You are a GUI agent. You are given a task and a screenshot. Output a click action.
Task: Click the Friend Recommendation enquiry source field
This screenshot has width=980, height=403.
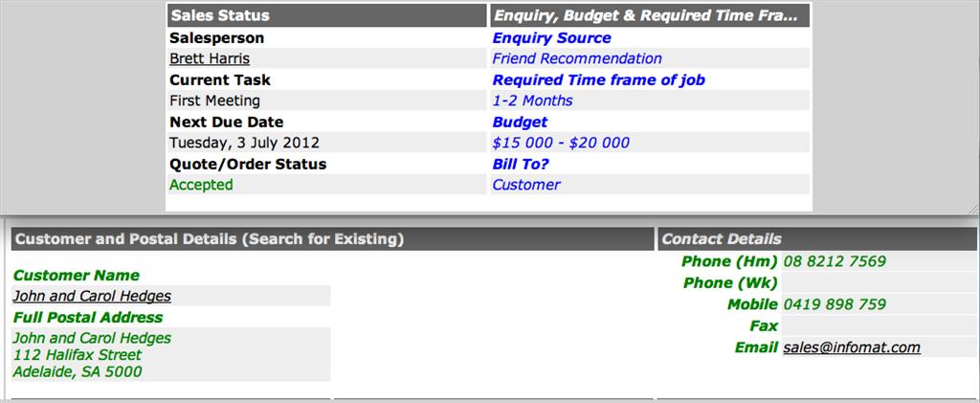(x=650, y=58)
